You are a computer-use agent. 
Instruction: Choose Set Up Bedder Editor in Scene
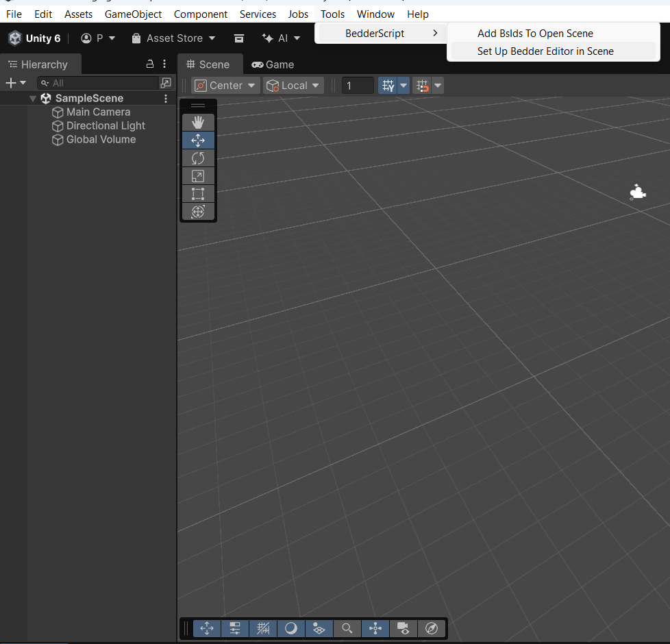(x=553, y=51)
